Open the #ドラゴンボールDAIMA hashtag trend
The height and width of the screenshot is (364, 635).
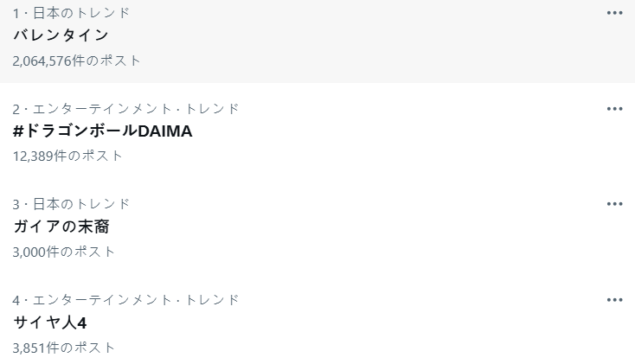click(103, 131)
